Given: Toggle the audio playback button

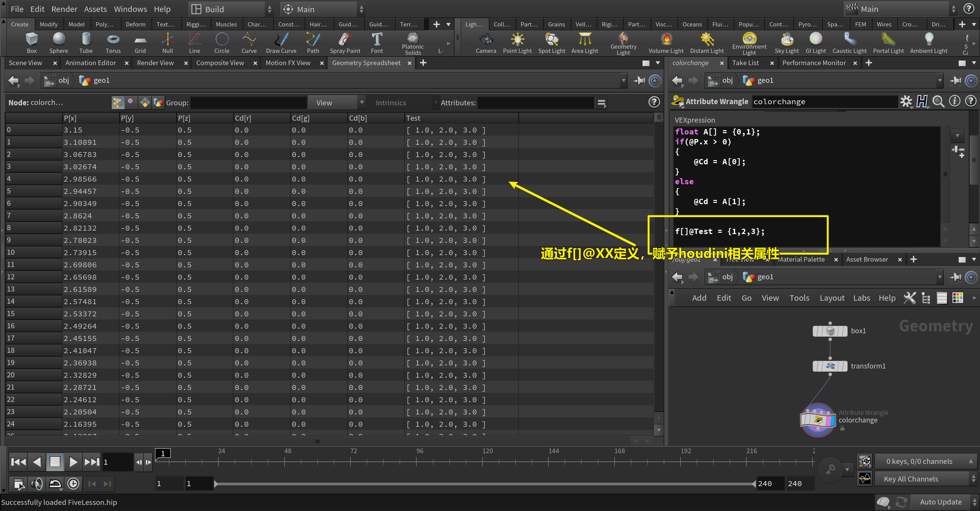Looking at the screenshot, I should 37,484.
